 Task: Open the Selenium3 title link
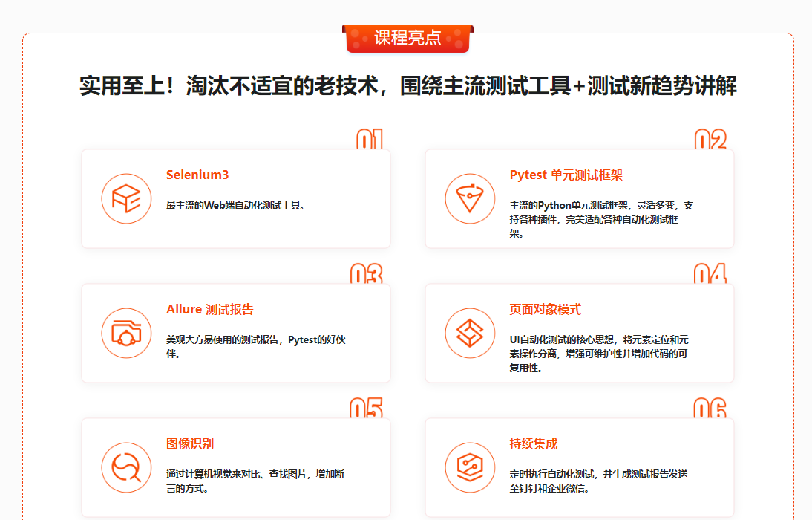[197, 175]
